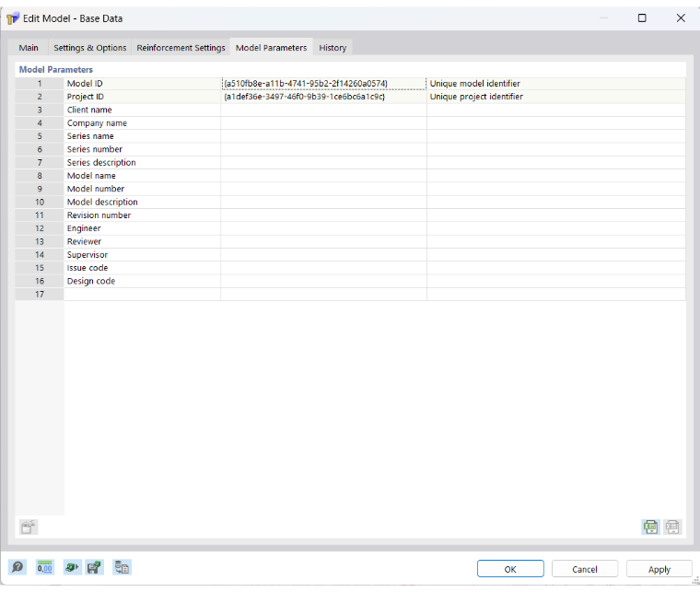
Task: Click the Model Parameters section heading
Action: 56,70
